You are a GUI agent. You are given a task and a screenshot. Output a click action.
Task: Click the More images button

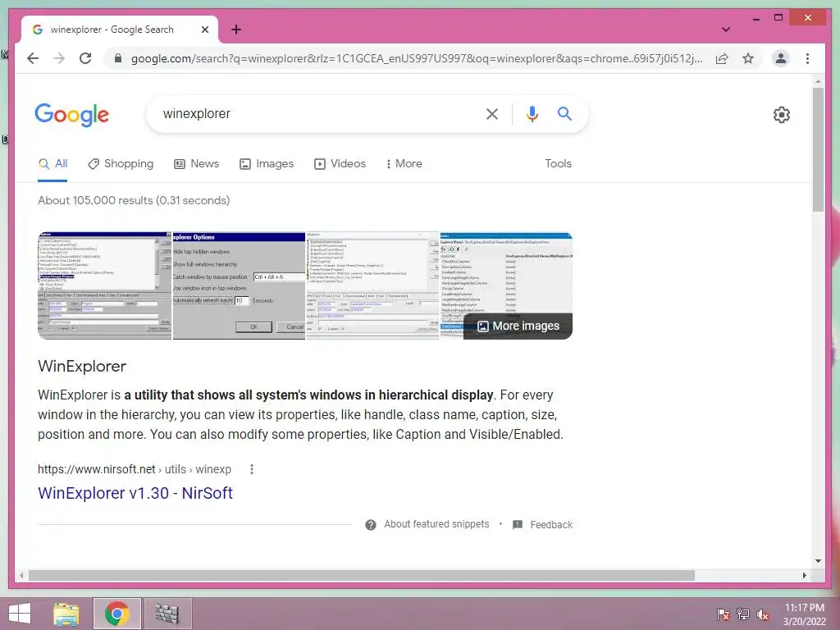tap(518, 326)
